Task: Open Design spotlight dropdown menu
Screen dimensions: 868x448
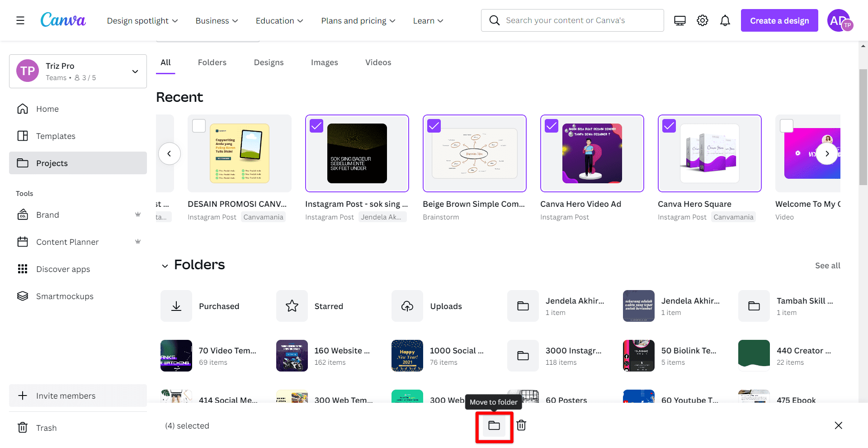Action: pos(142,21)
